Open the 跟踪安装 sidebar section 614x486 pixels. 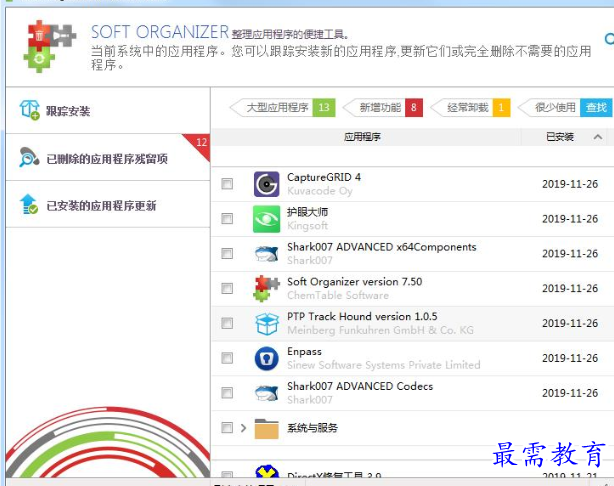[x=108, y=110]
